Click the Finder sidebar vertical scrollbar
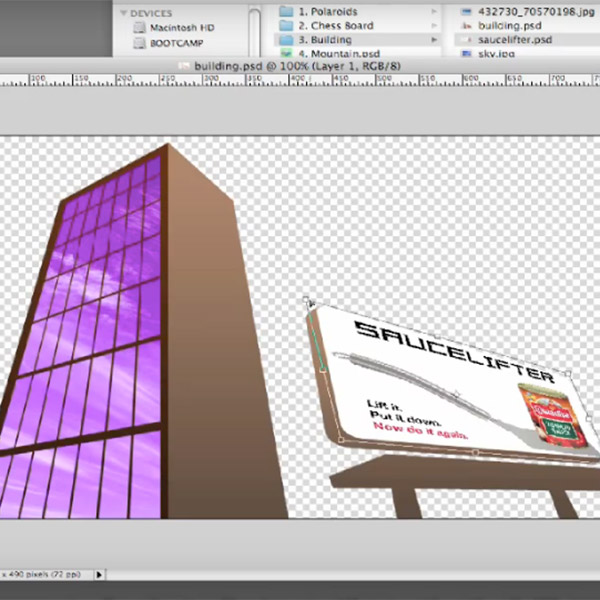 point(254,33)
